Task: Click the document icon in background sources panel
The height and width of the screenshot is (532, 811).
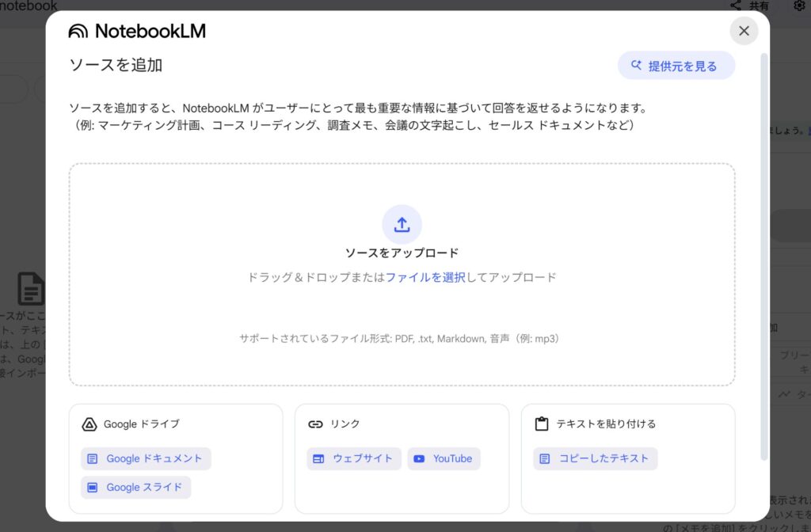Action: tap(31, 288)
